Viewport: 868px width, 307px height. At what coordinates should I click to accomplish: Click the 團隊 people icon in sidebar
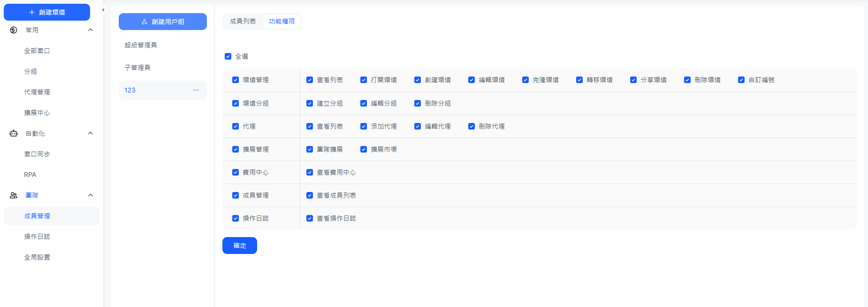coord(14,195)
